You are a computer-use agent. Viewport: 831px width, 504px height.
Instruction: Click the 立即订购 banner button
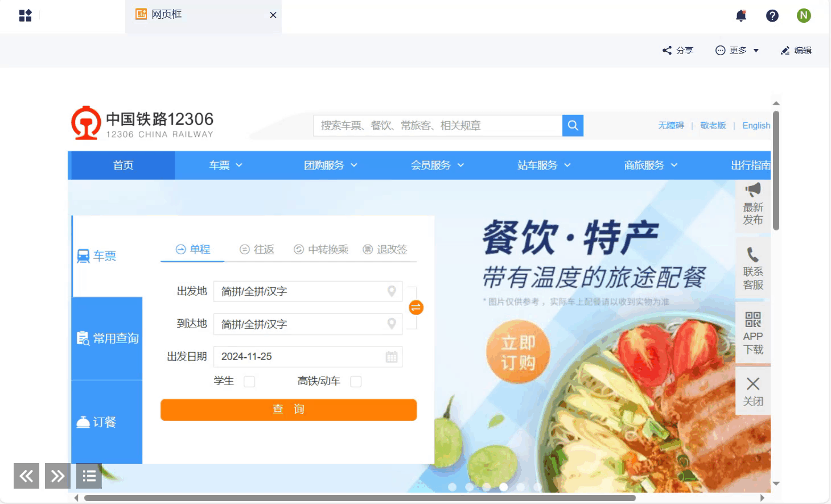pos(518,352)
